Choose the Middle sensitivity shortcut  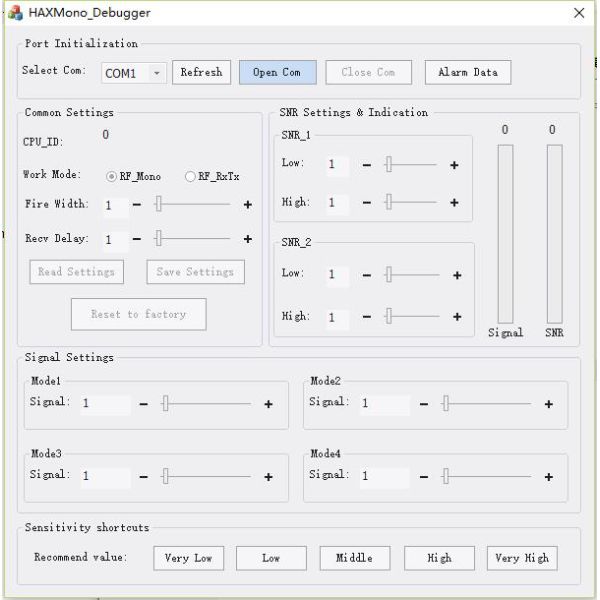pos(354,558)
